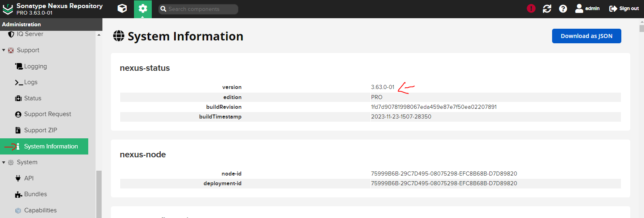Image resolution: width=644 pixels, height=218 pixels.
Task: Open Logging in the sidebar
Action: [35, 66]
